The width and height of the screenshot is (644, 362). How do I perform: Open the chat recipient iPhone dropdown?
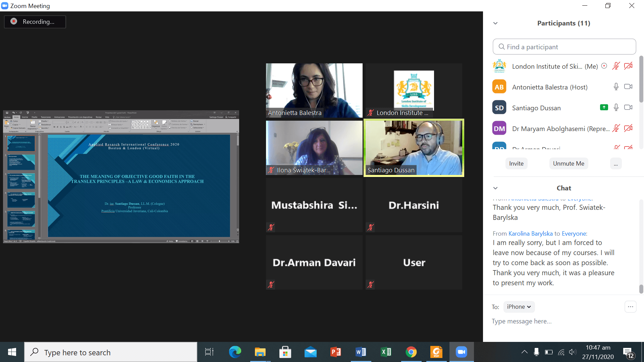click(519, 307)
